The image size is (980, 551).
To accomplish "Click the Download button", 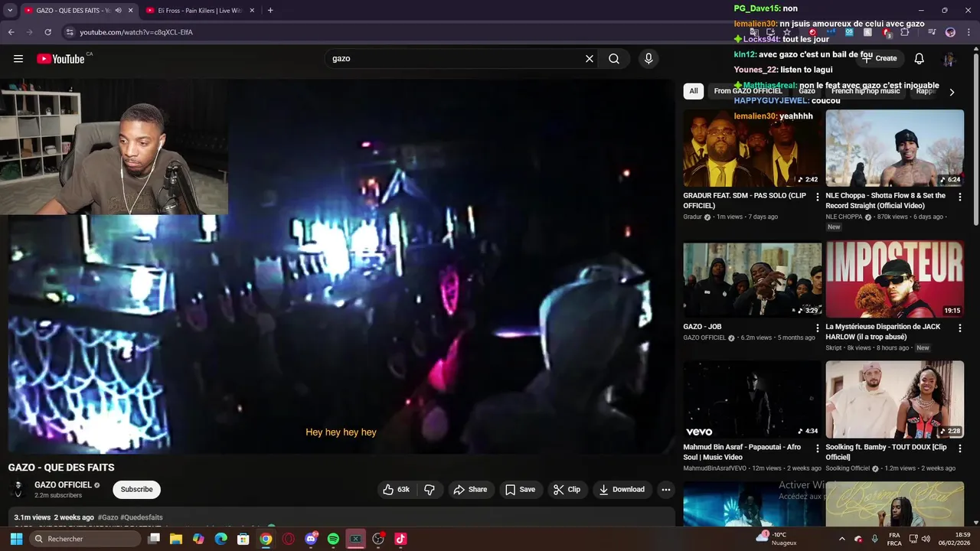I will coord(622,490).
